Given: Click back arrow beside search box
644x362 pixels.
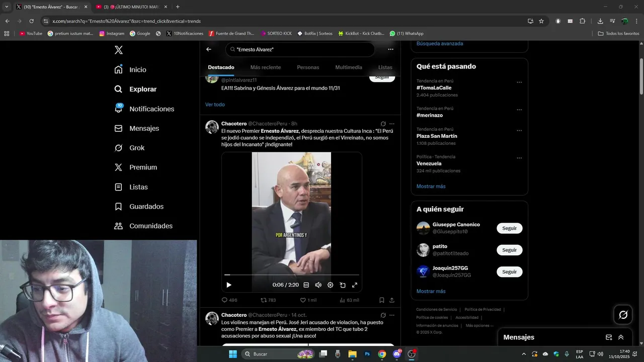Looking at the screenshot, I should pos(209,49).
